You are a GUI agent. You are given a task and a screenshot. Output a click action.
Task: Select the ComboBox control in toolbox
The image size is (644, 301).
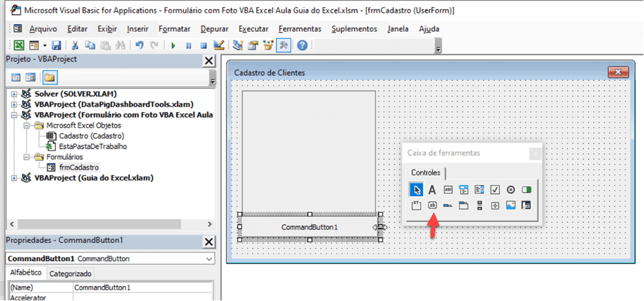click(464, 190)
